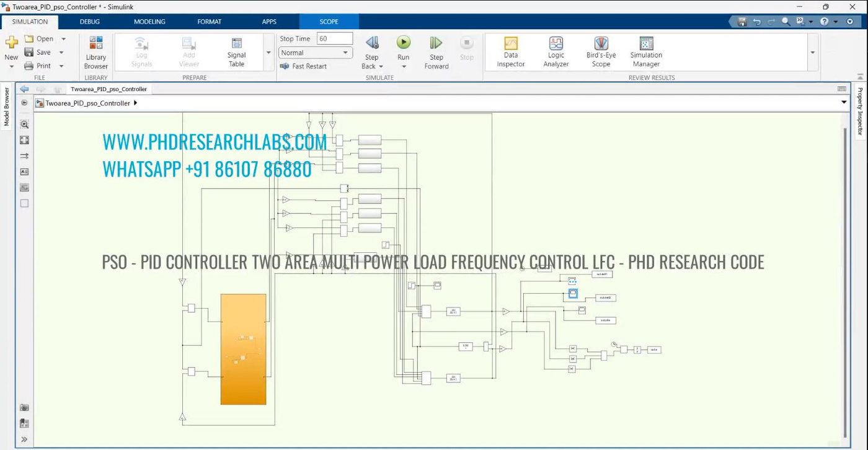
Task: Open the Library Browser
Action: (96, 52)
